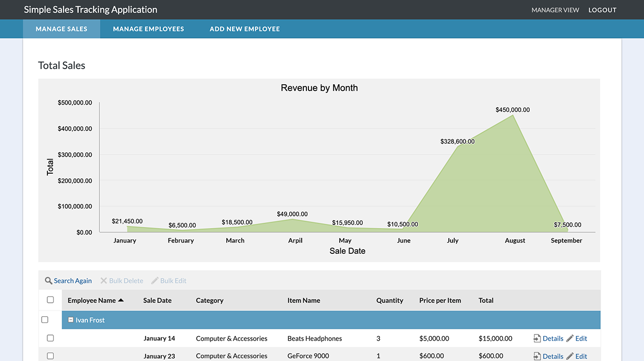The height and width of the screenshot is (361, 644).
Task: Sort table by Sale Date column
Action: click(157, 301)
